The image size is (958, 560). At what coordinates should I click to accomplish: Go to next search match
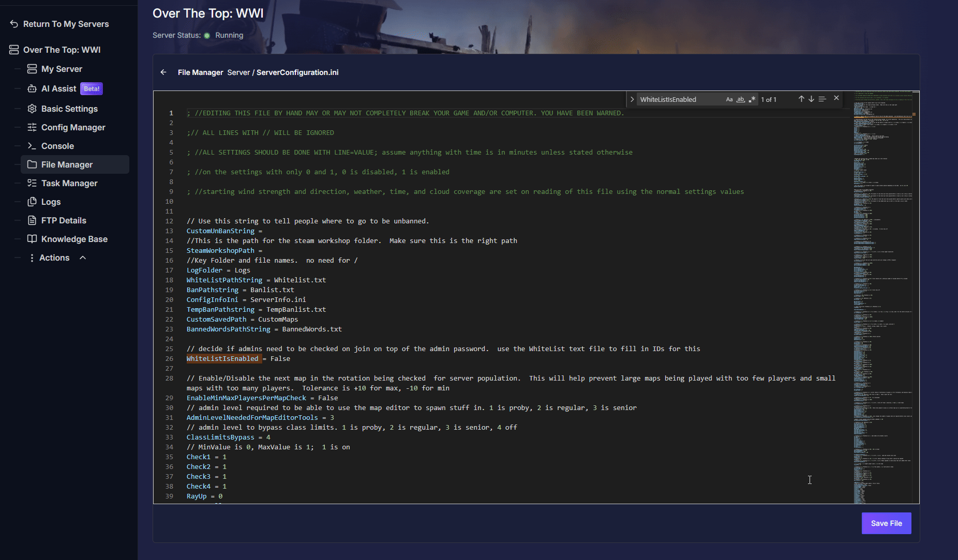pos(811,99)
